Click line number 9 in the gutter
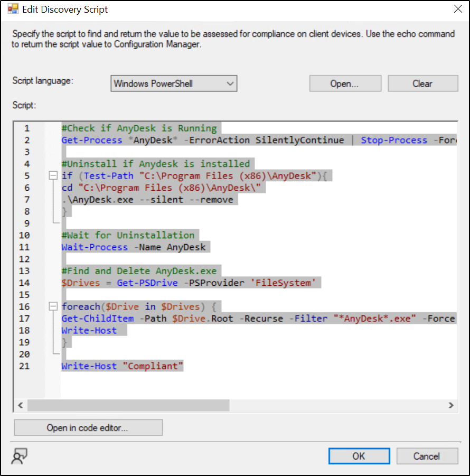Screen dimensions: 470x476 27,223
